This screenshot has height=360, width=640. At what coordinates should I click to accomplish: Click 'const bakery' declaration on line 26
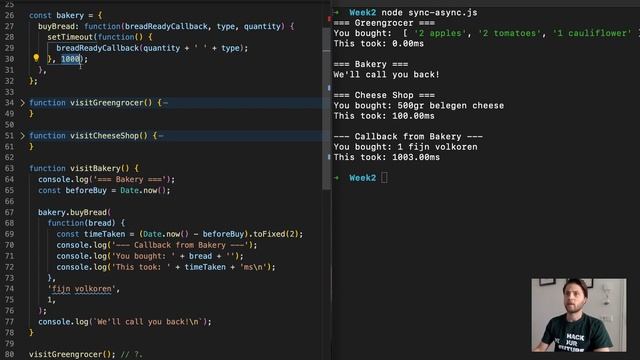[x=56, y=15]
